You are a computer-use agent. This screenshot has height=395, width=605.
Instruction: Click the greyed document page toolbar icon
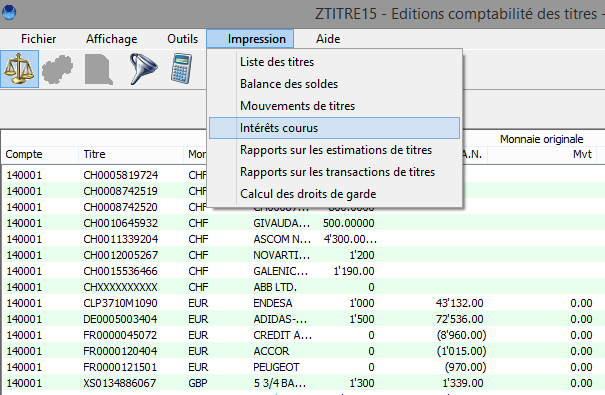click(99, 69)
